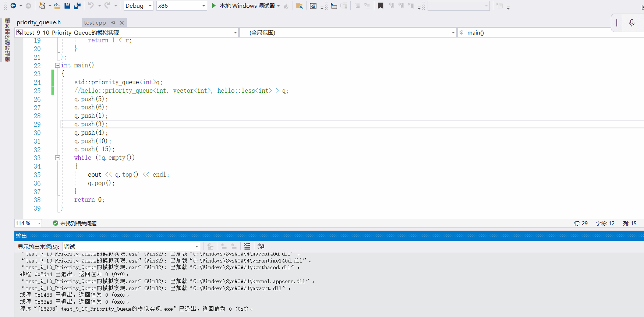The height and width of the screenshot is (317, 644).
Task: Click the floating bar purple handle
Action: [x=616, y=23]
